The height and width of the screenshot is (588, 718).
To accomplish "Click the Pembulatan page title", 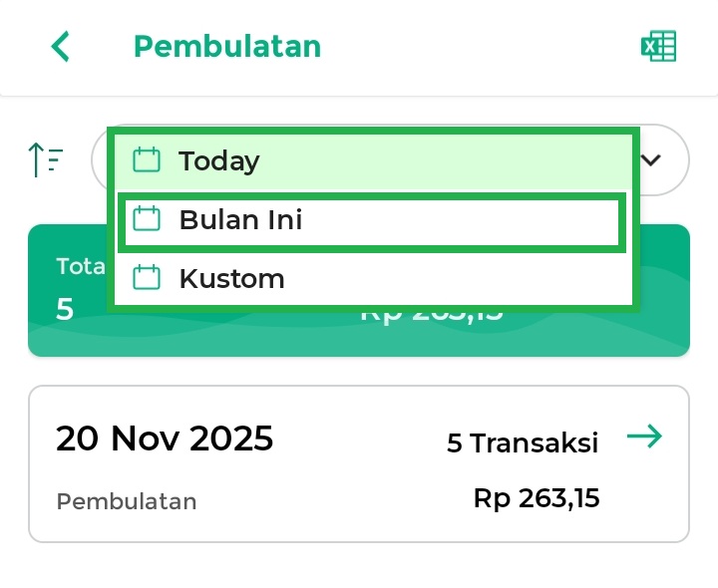I will (227, 47).
